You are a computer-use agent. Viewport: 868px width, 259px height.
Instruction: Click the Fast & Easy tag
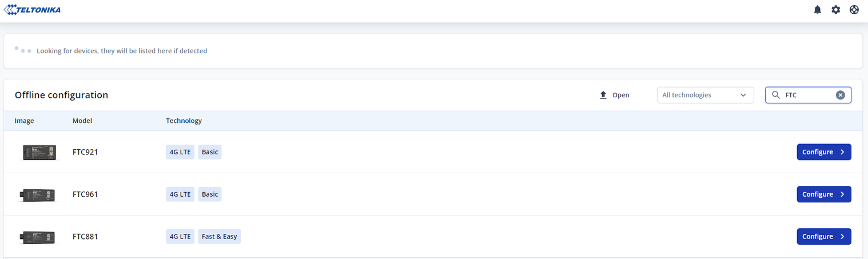coord(219,237)
